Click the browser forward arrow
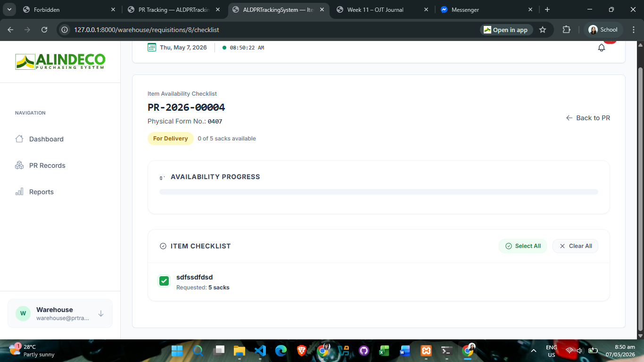 pyautogui.click(x=27, y=30)
